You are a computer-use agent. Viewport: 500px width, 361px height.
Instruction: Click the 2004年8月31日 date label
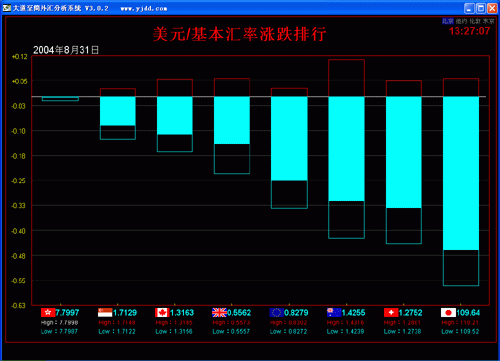coord(66,50)
